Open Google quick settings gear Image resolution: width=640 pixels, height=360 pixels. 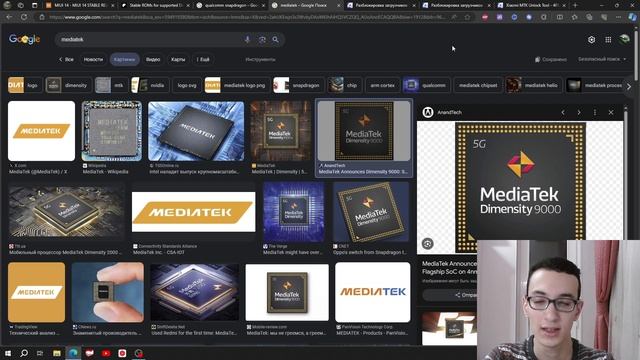tap(591, 40)
